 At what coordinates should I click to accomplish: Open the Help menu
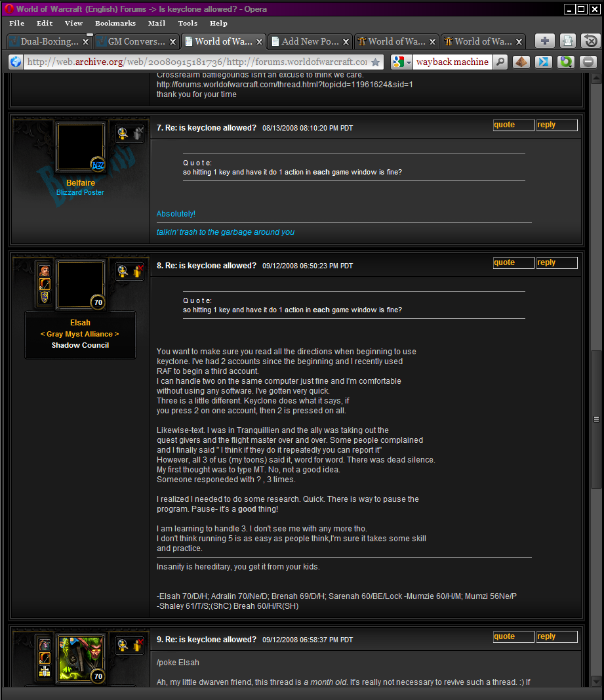(219, 23)
